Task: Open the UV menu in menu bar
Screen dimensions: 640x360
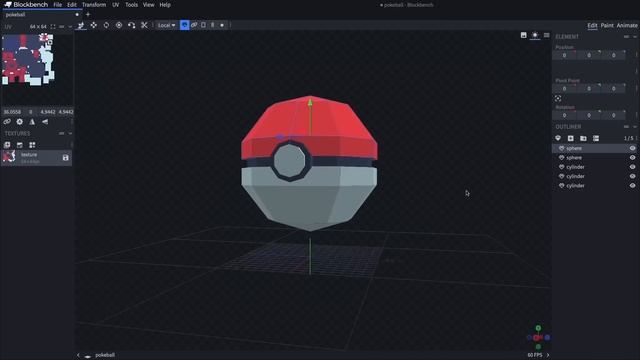Action: click(116, 5)
